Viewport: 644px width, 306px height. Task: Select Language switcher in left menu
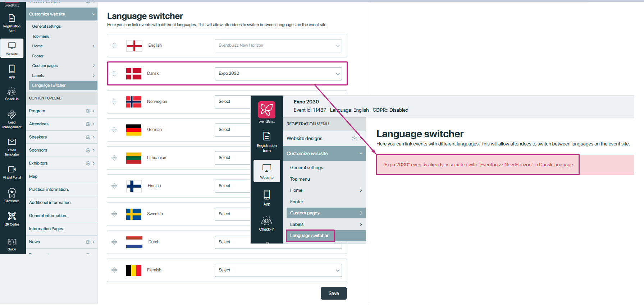tap(63, 85)
